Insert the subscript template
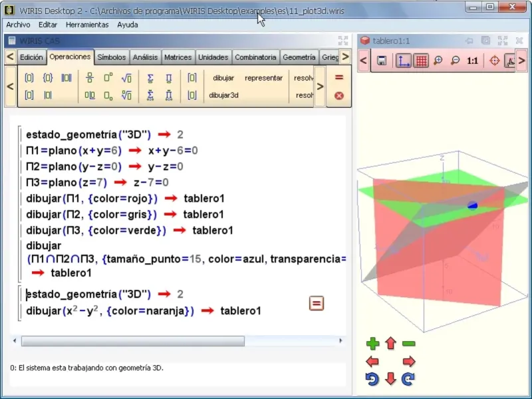Viewport: 532px width, 399px height. pyautogui.click(x=108, y=96)
